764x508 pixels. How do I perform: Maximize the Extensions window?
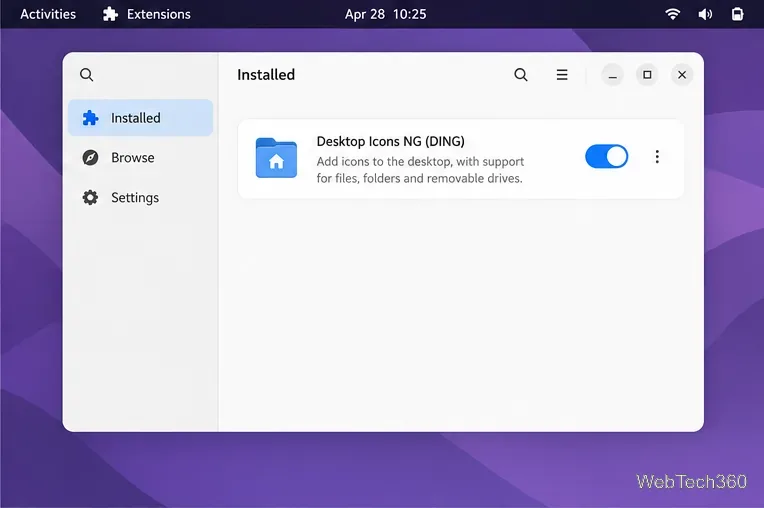pyautogui.click(x=647, y=75)
